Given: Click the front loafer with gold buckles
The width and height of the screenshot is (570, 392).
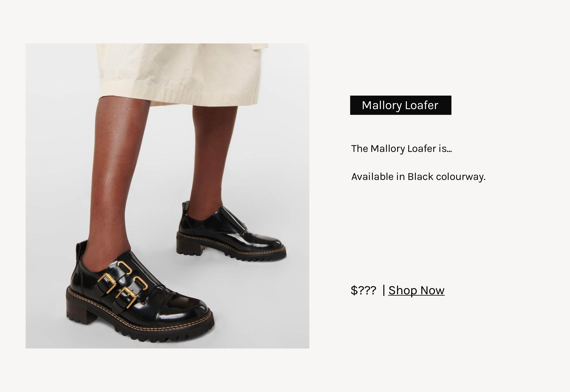Looking at the screenshot, I should click(140, 292).
